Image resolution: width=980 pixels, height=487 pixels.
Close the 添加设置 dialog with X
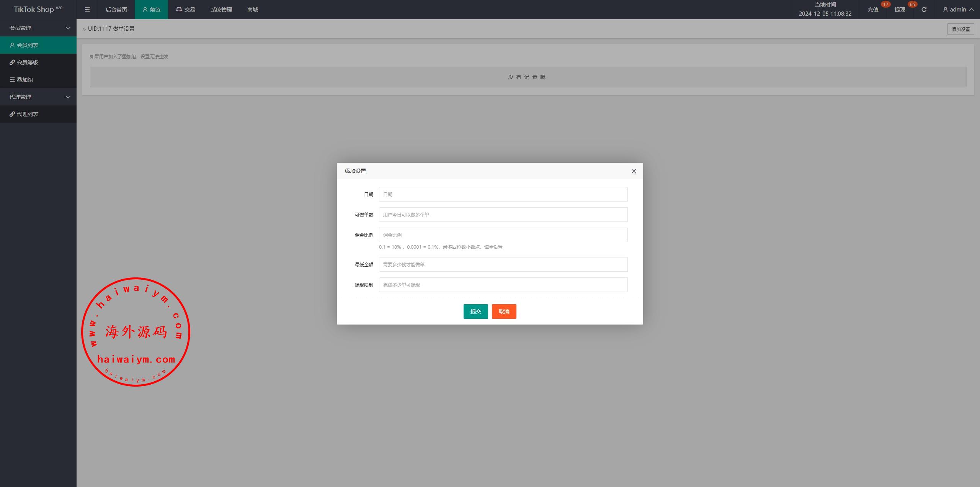pyautogui.click(x=634, y=171)
